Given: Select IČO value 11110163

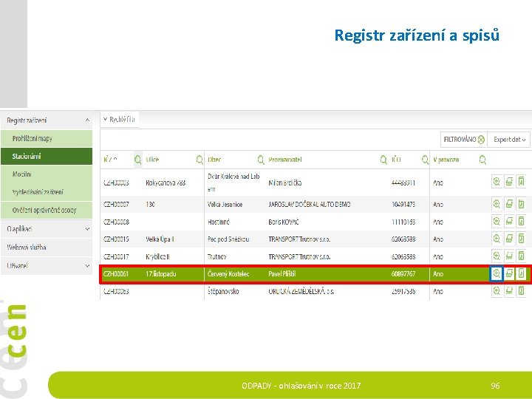Looking at the screenshot, I should (x=403, y=222).
